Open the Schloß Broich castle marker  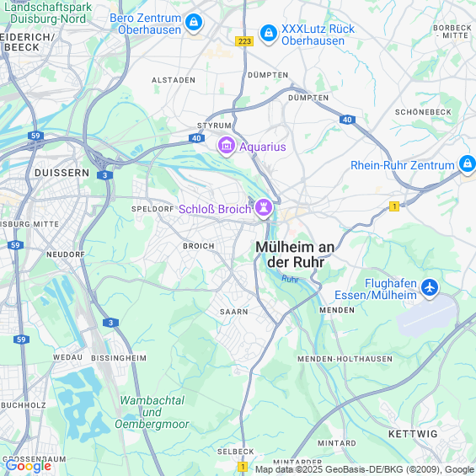click(264, 208)
